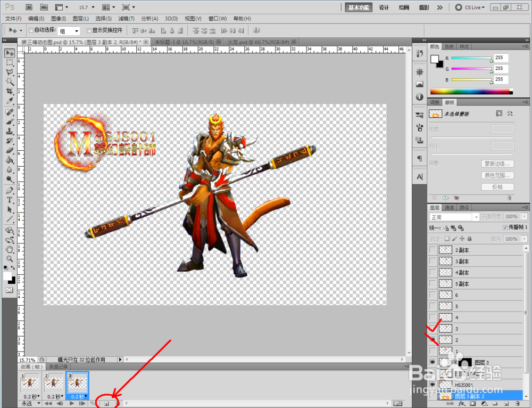Screen dimensions: 532x408
Task: Select the Healing Brush tool
Action: pyautogui.click(x=10, y=112)
